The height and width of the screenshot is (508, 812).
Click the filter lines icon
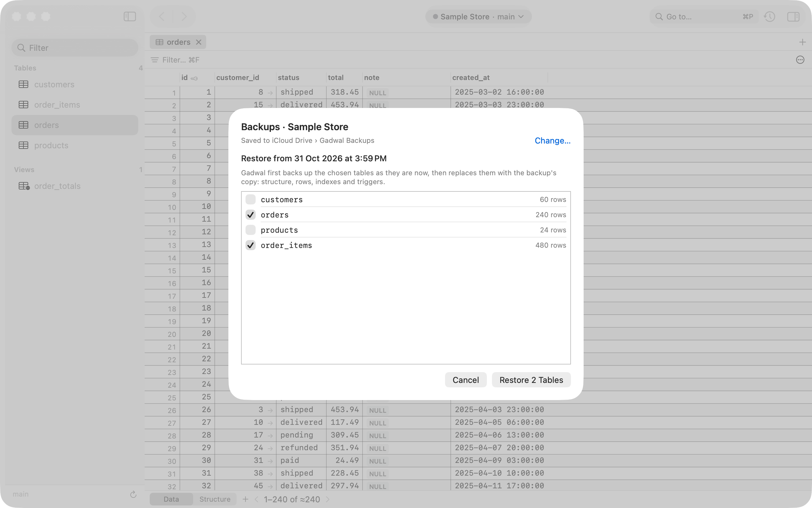click(155, 60)
